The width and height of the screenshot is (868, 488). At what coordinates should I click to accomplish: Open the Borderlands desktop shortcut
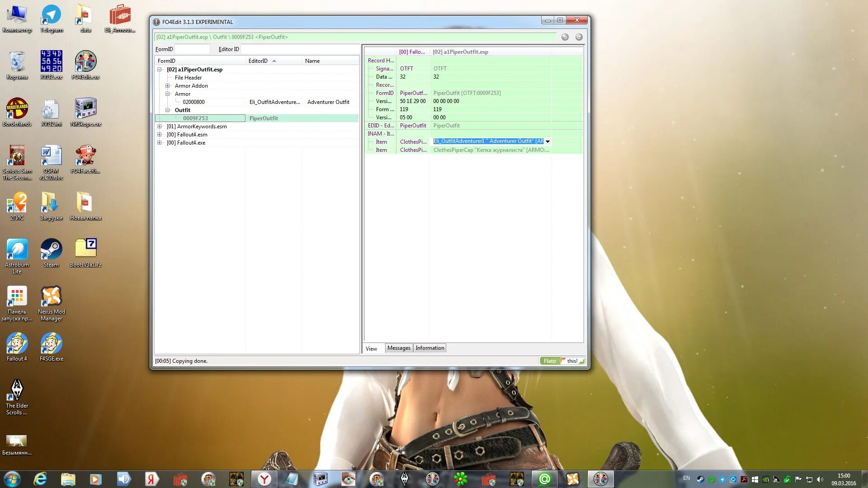tap(17, 113)
